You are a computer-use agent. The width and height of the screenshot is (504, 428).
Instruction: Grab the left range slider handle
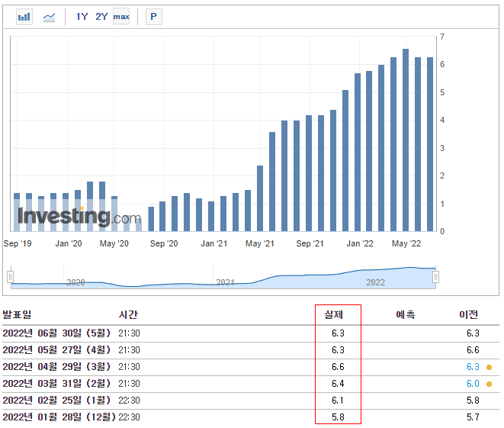point(10,276)
